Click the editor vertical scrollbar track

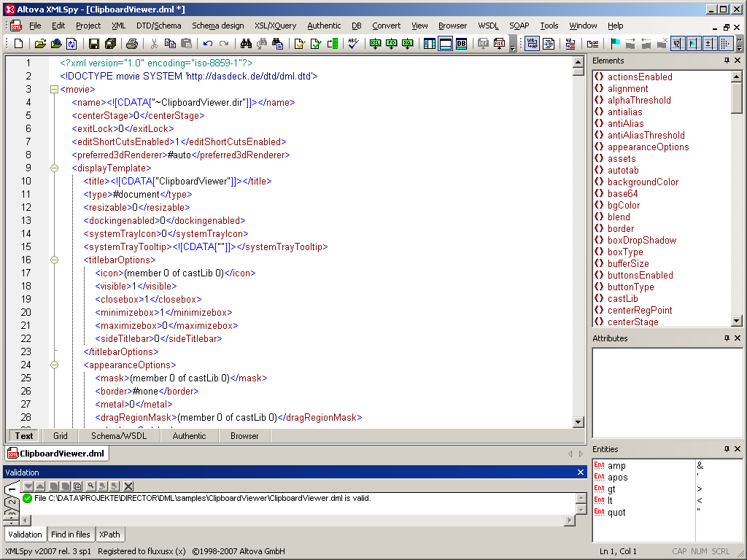click(578, 246)
